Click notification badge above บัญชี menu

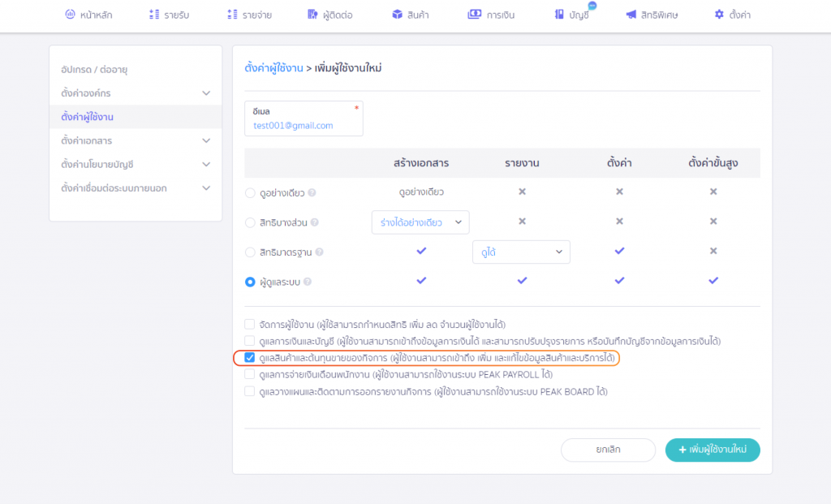click(x=592, y=6)
